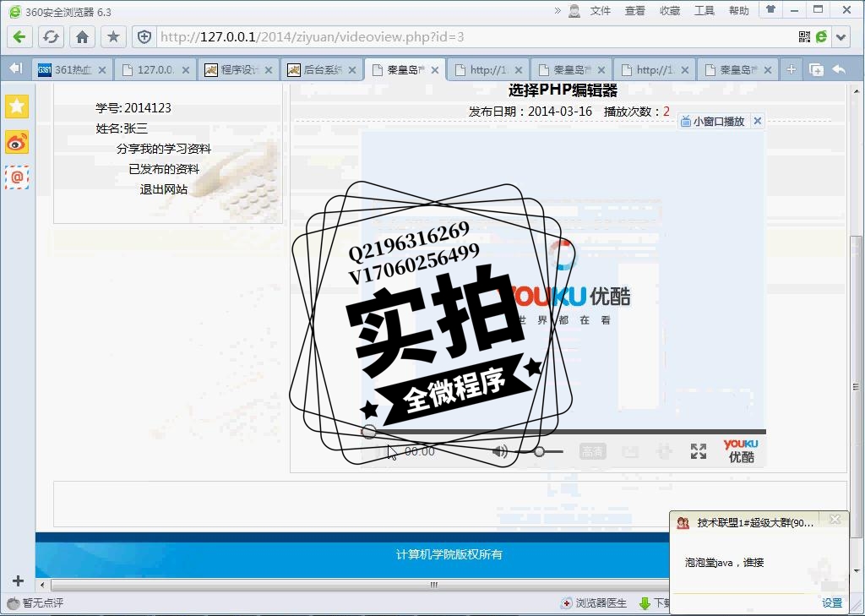Click the 暂无点评 status bar item
865x616 pixels.
click(x=35, y=602)
